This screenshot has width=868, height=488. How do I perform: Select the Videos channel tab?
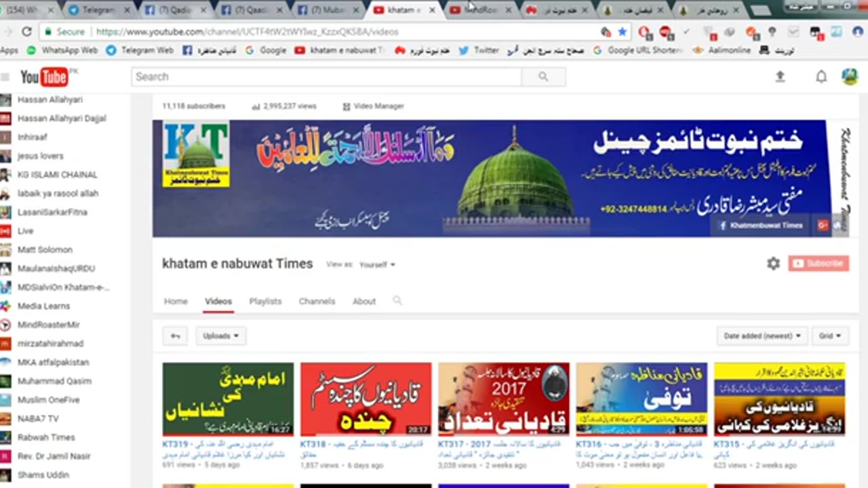218,302
